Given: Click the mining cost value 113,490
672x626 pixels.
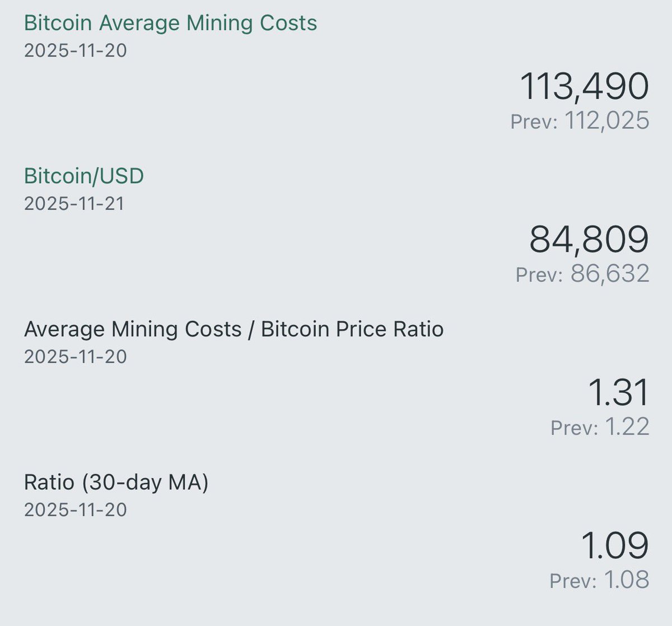Looking at the screenshot, I should click(x=584, y=87).
